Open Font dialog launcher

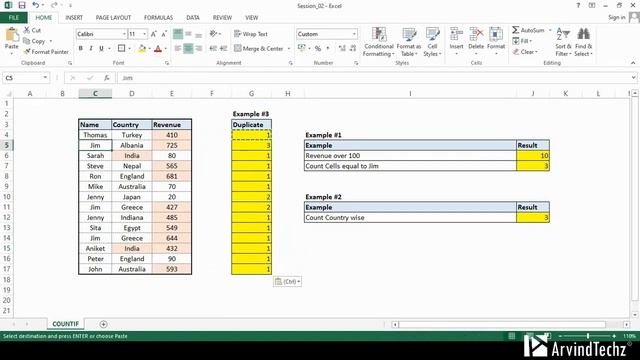167,63
